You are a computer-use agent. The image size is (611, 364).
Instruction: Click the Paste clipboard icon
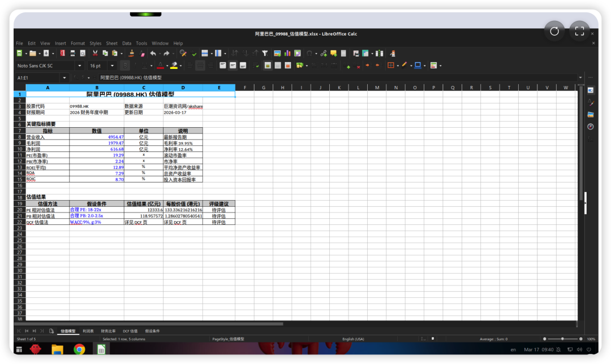pyautogui.click(x=114, y=53)
